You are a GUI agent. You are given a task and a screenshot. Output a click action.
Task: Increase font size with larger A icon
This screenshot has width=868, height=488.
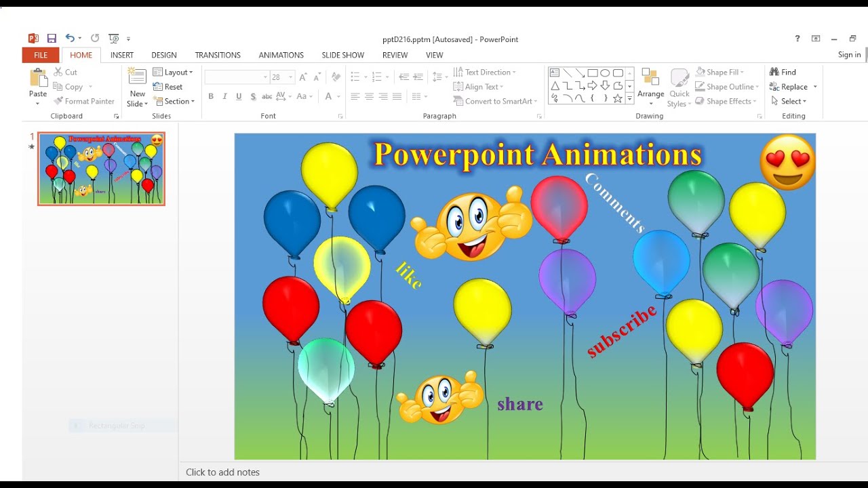pos(302,77)
